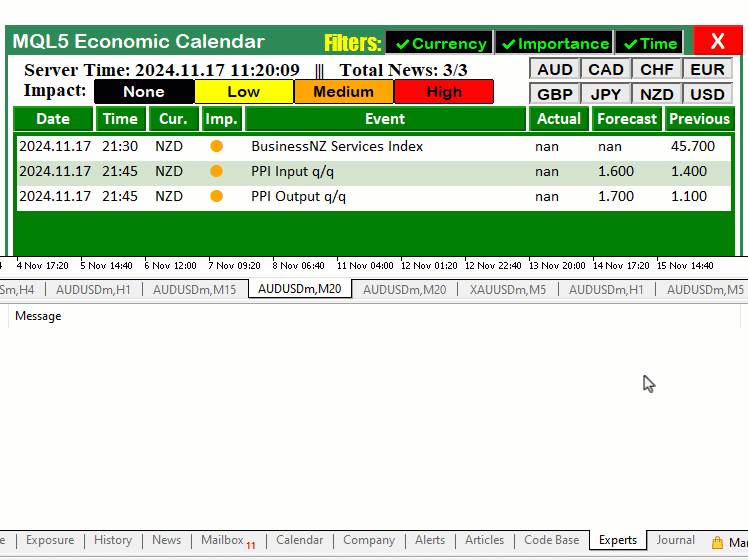The image size is (748, 560).
Task: Click forecast value 1.600
Action: (616, 171)
